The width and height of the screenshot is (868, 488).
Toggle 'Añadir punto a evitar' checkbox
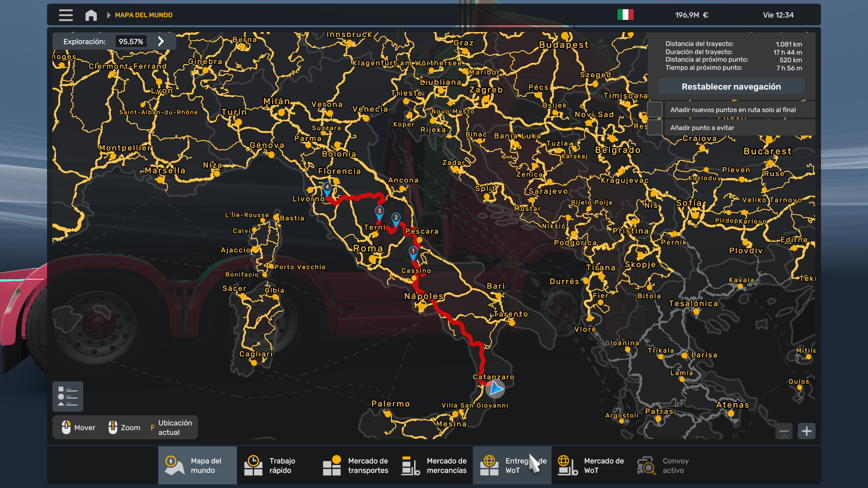click(655, 127)
